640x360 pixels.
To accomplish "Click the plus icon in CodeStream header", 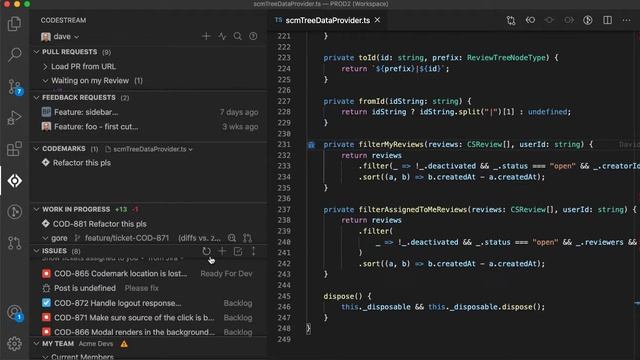I will pyautogui.click(x=206, y=36).
